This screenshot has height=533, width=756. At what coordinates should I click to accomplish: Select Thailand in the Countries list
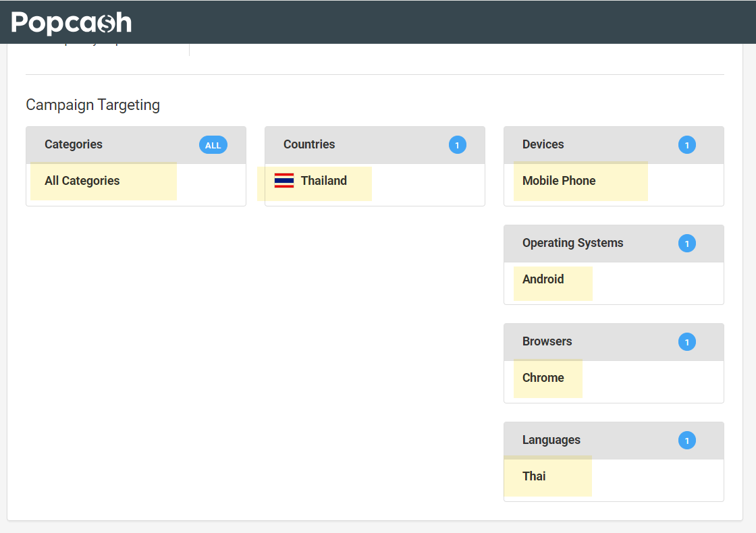pos(324,181)
